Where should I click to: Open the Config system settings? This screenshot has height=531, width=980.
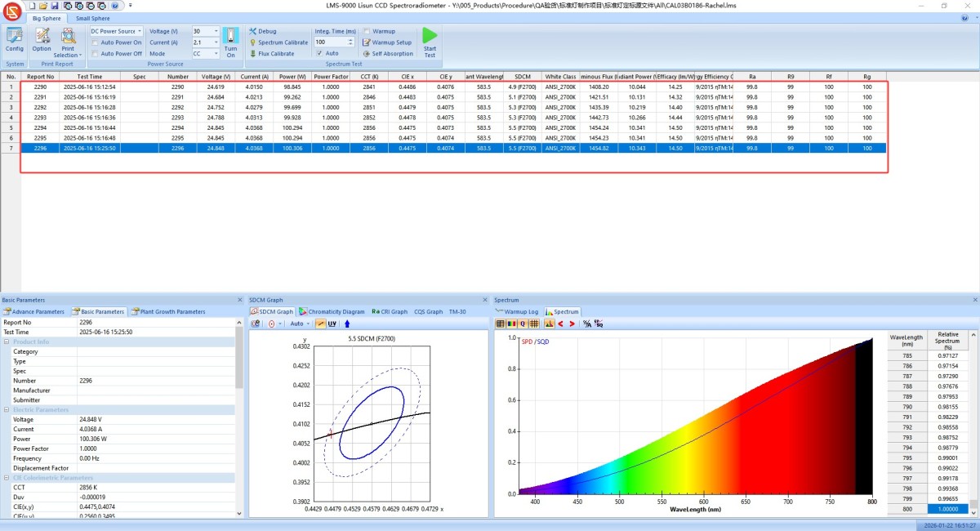[x=15, y=40]
